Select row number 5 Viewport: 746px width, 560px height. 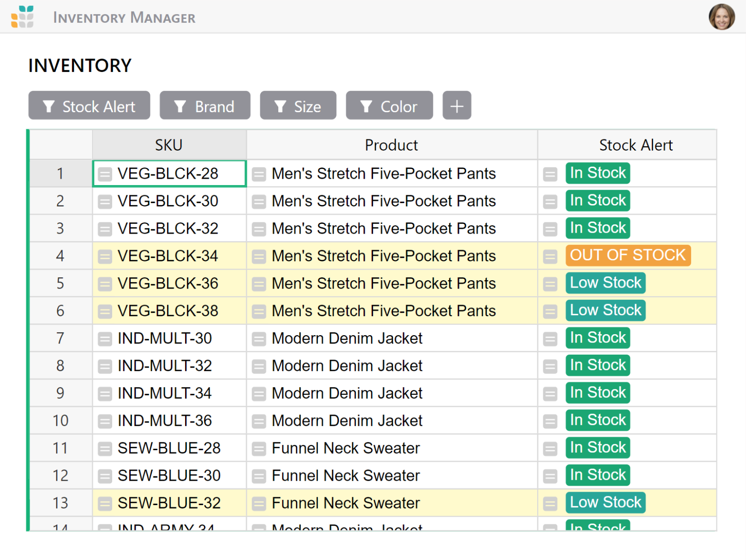click(60, 283)
